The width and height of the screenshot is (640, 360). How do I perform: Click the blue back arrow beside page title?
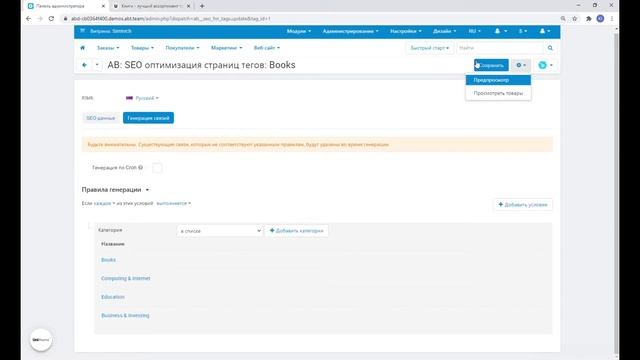tap(84, 65)
